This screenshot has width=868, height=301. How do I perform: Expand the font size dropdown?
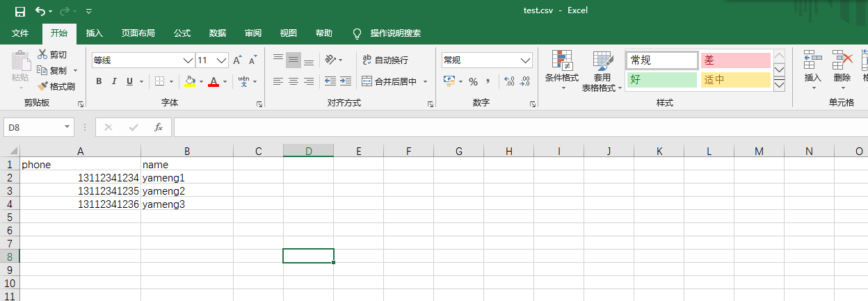click(x=222, y=60)
